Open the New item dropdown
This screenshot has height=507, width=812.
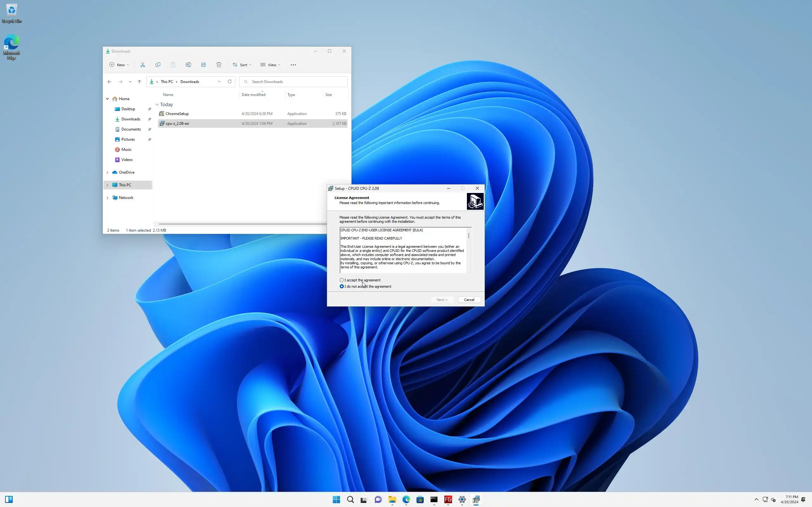[x=119, y=65]
